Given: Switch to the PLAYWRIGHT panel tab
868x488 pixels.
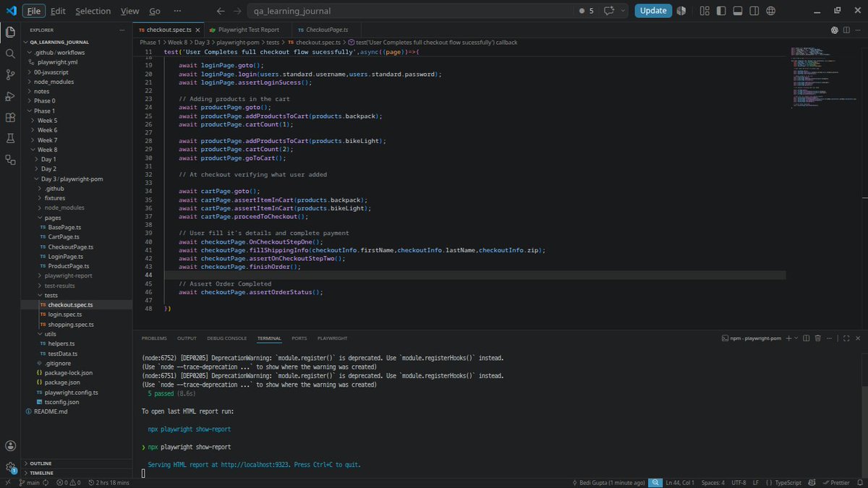Looking at the screenshot, I should [332, 338].
